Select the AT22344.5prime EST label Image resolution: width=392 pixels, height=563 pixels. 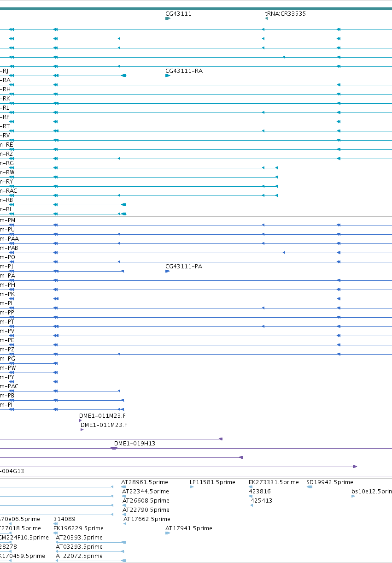click(146, 492)
